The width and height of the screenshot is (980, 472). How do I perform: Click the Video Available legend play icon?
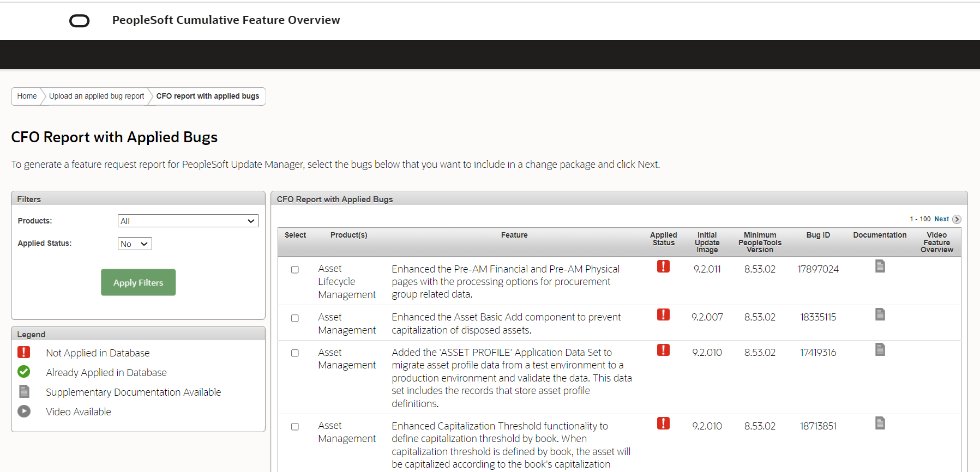pos(24,411)
